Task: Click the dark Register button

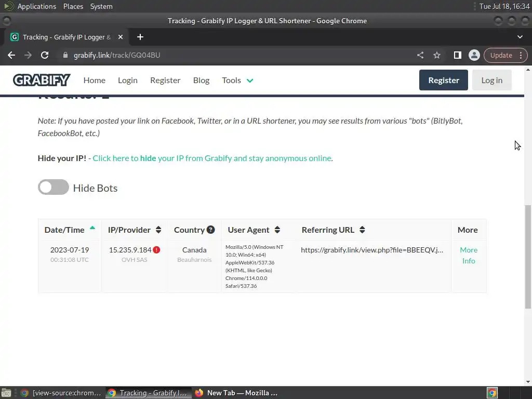Action: (x=444, y=80)
